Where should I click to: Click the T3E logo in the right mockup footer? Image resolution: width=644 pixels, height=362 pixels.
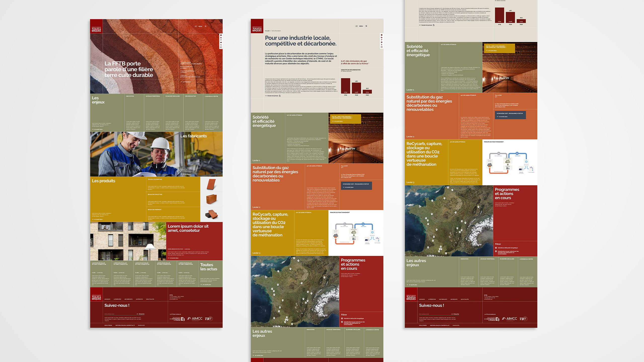(x=523, y=319)
